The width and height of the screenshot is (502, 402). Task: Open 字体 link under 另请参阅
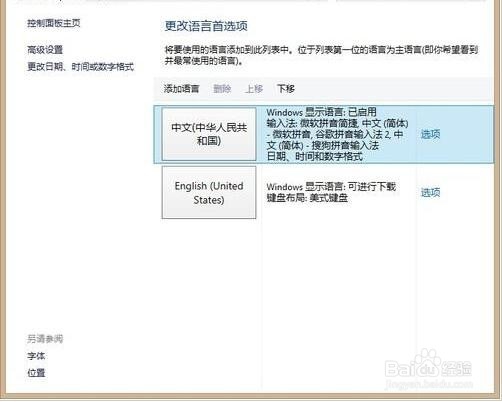[x=36, y=356]
